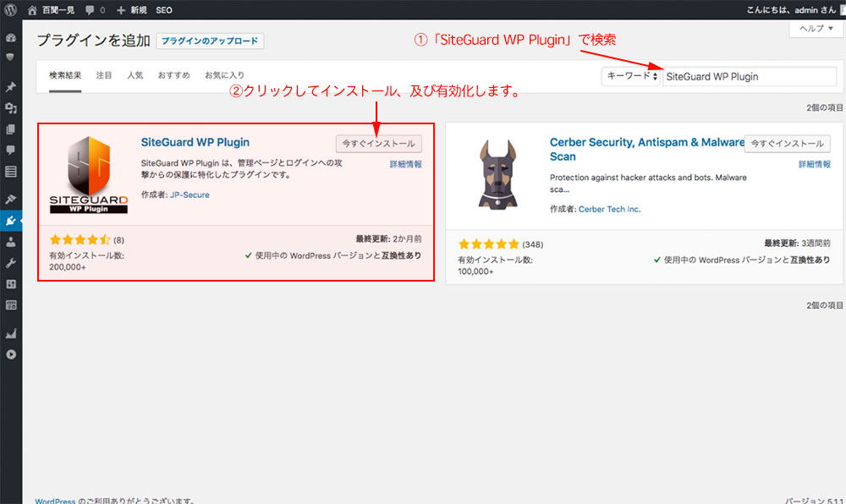Image resolution: width=846 pixels, height=504 pixels.
Task: Open the Plugins plug icon in sidebar
Action: tap(10, 221)
